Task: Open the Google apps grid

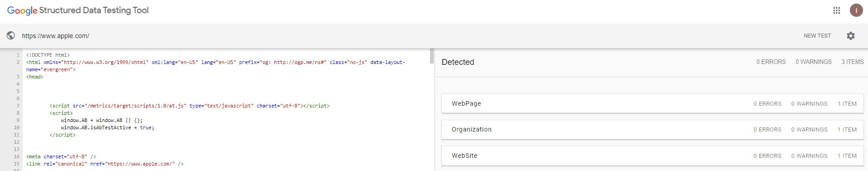Action: (837, 10)
